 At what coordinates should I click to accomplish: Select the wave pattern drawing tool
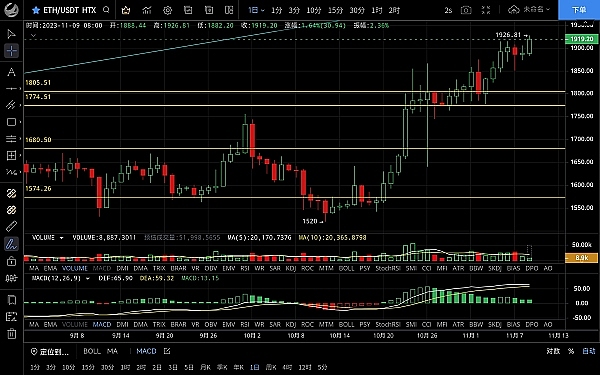tap(11, 172)
